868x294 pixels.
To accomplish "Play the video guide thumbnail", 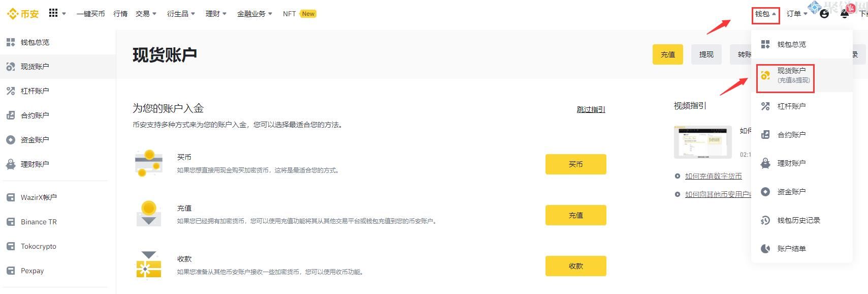I will point(702,142).
